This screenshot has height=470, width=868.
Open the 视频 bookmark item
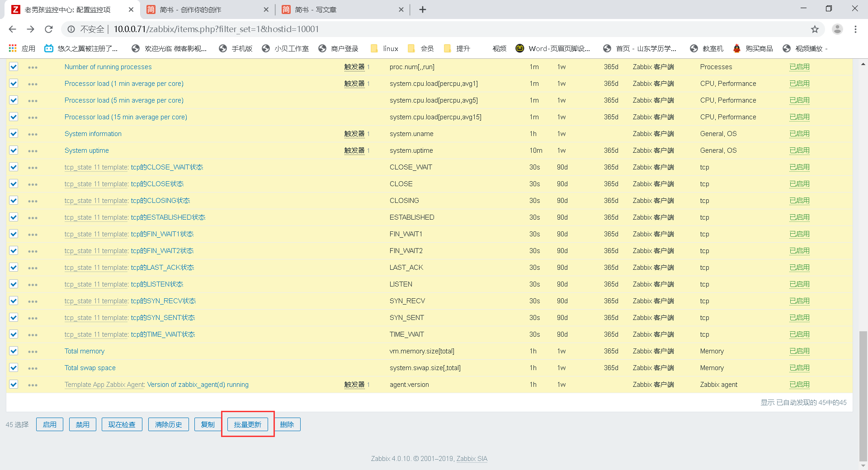tap(499, 48)
